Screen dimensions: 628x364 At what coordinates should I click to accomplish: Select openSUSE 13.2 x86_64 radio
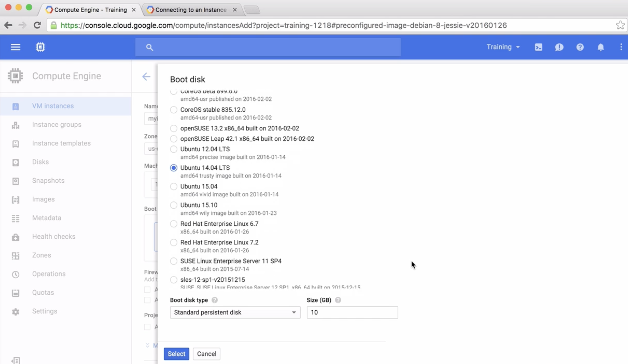pos(174,128)
